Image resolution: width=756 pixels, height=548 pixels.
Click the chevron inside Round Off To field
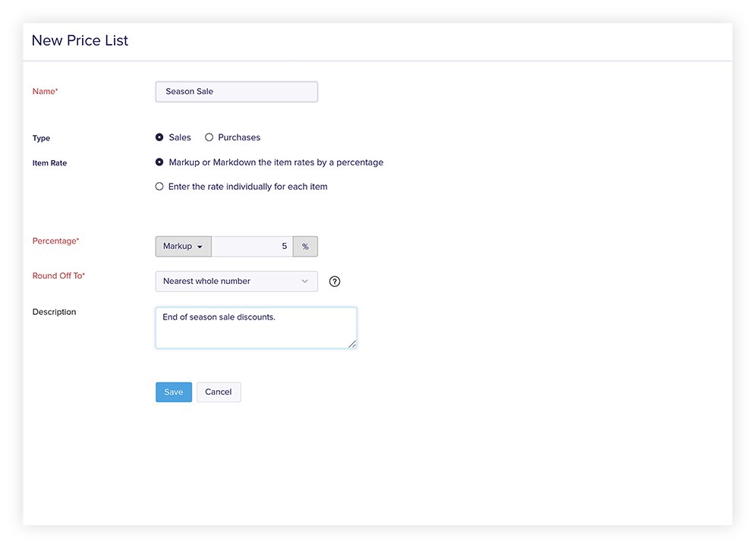[x=307, y=281]
